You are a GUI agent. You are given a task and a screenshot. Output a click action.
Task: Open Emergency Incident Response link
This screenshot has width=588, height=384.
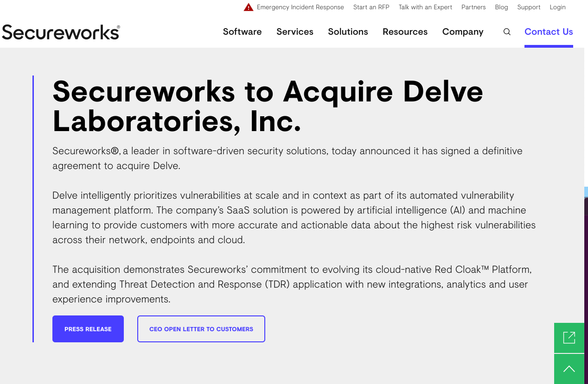pyautogui.click(x=300, y=7)
